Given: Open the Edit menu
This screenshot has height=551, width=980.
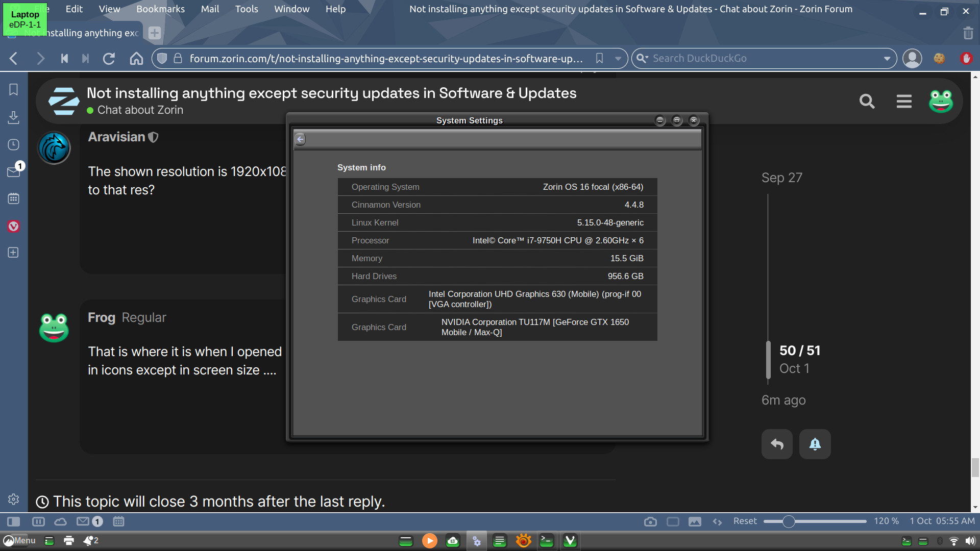Looking at the screenshot, I should point(74,9).
